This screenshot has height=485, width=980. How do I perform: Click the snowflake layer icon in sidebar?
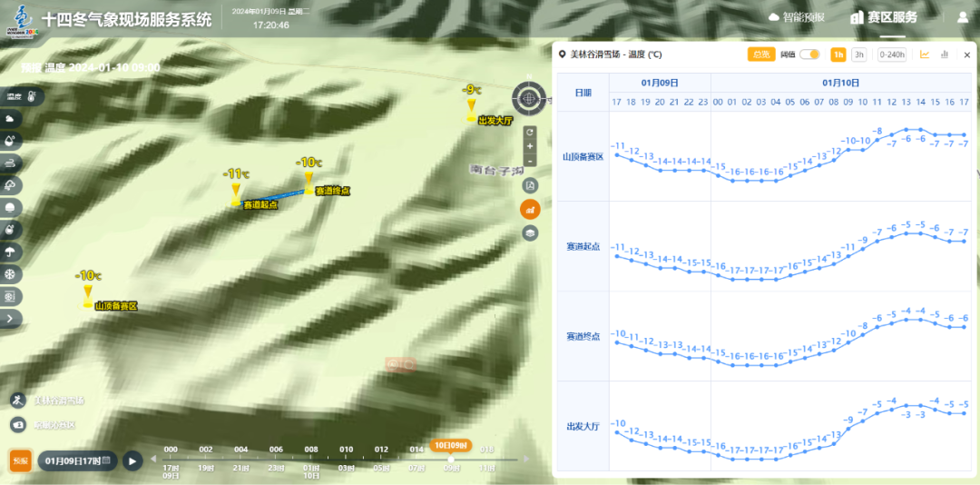[x=11, y=274]
